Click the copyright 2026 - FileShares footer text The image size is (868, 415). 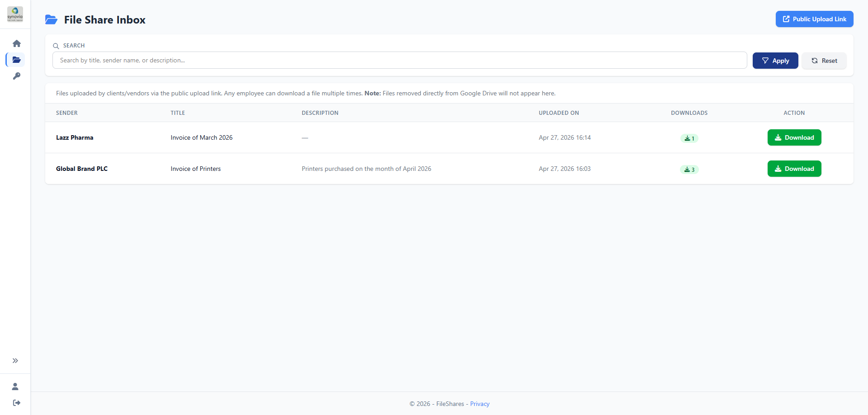pos(437,404)
